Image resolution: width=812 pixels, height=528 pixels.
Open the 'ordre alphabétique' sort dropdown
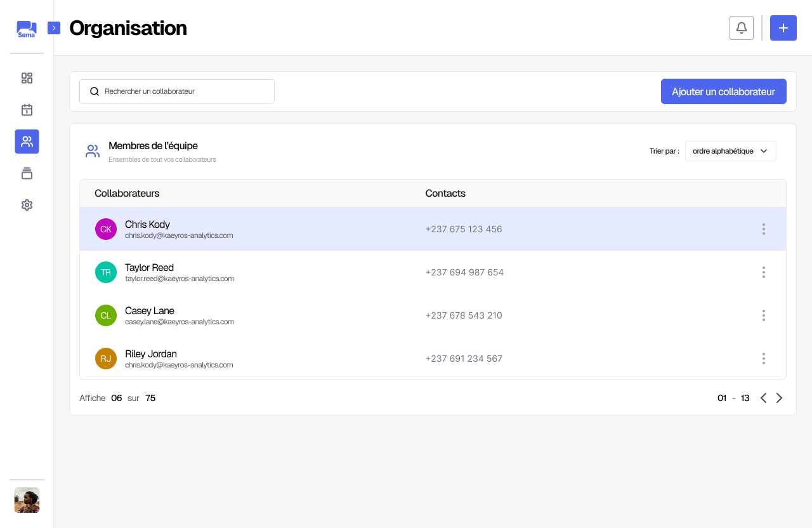[x=730, y=151]
